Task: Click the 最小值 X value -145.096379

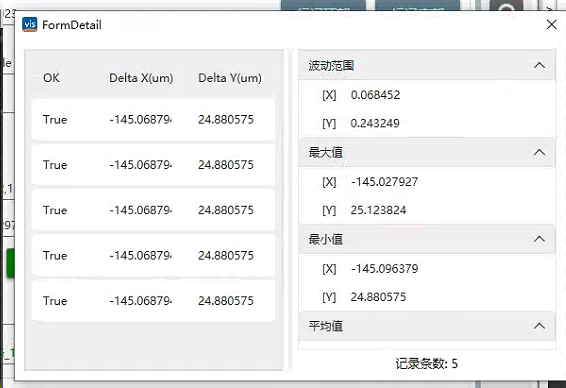Action: tap(384, 269)
